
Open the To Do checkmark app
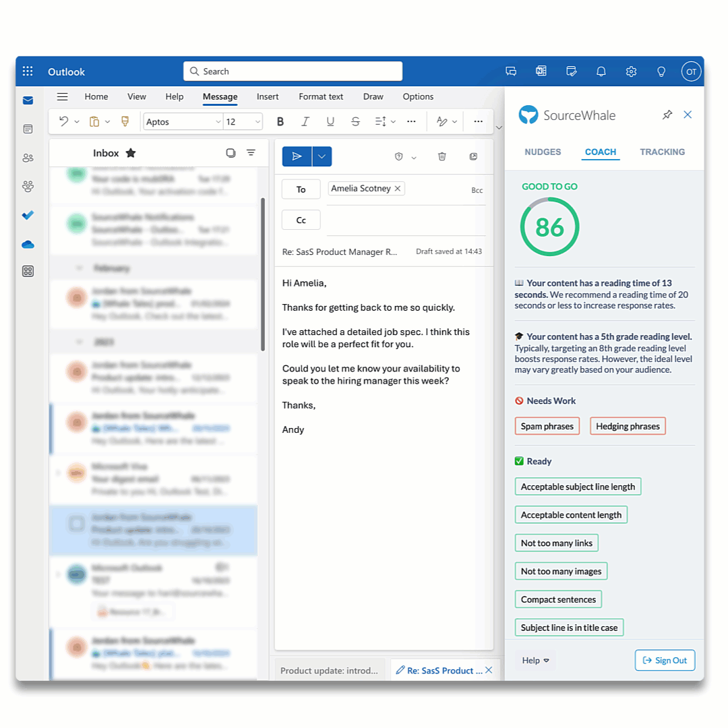tap(28, 216)
